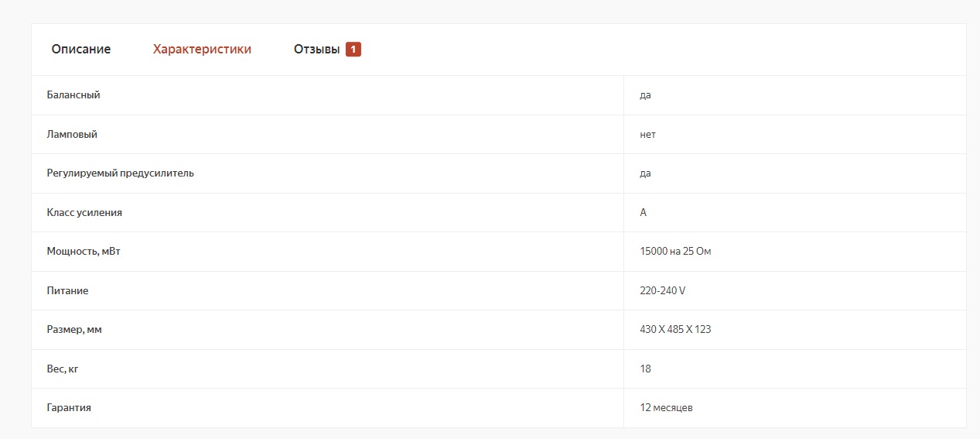
Task: Click the weight value 18
Action: [x=645, y=369]
